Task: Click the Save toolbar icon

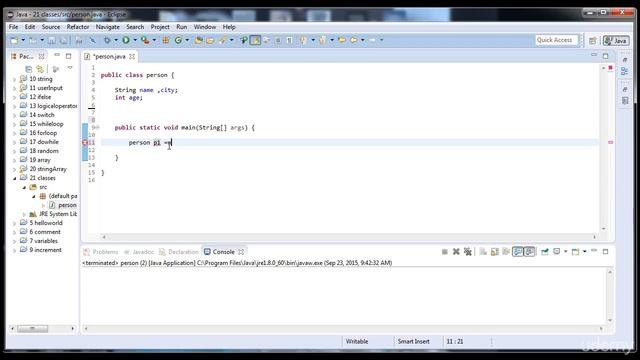Action: [x=52, y=40]
